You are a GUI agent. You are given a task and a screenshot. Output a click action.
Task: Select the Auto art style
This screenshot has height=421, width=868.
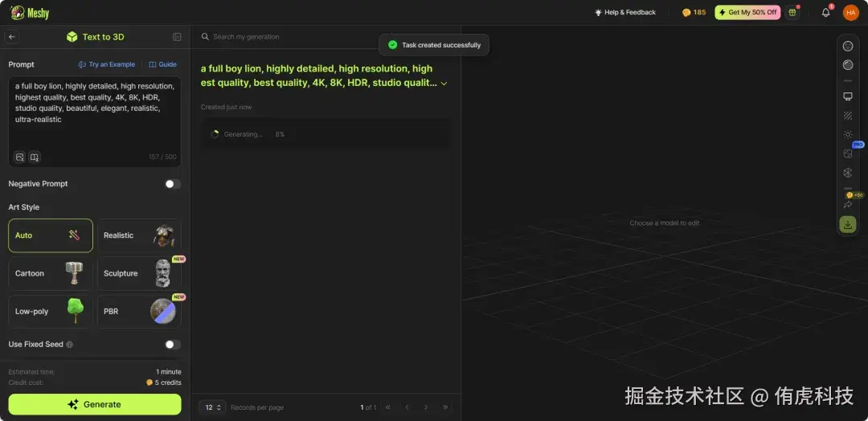pyautogui.click(x=51, y=235)
